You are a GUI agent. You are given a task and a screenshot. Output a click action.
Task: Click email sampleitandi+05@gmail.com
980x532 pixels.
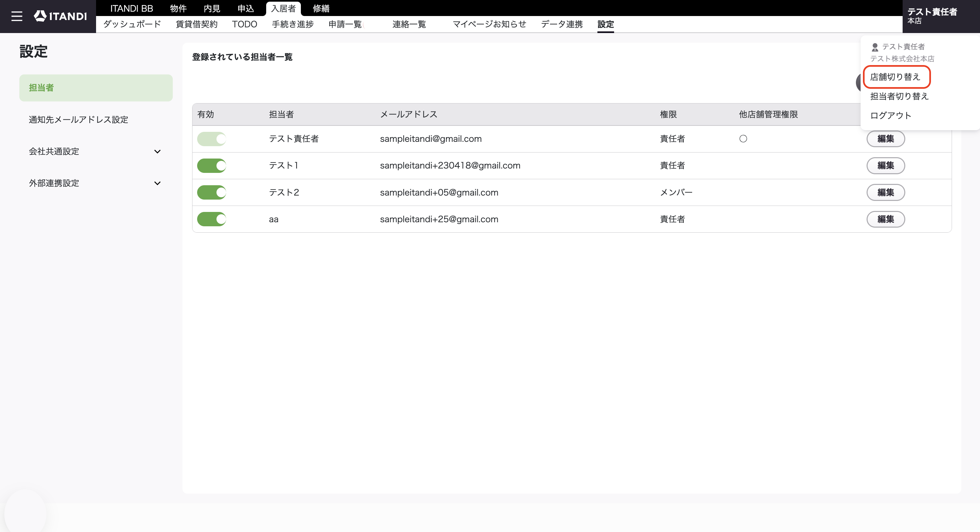[439, 193]
